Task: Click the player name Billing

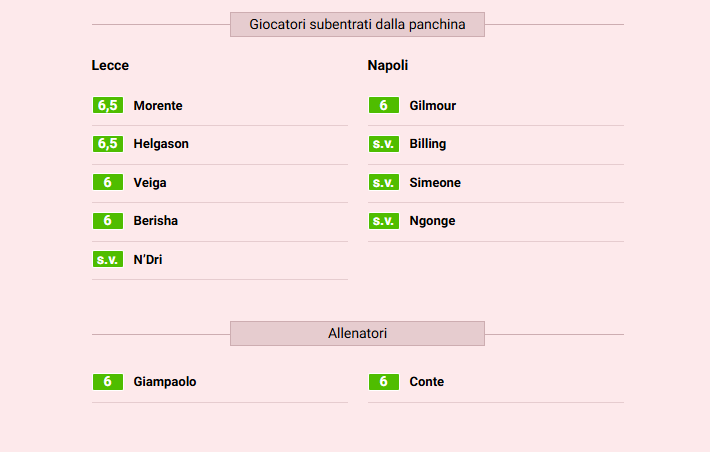Action: [x=428, y=144]
